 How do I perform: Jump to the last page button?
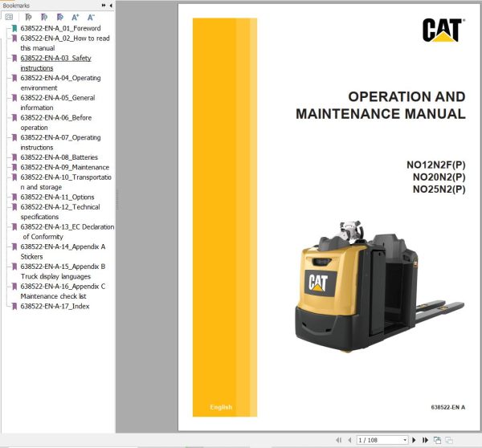(x=425, y=440)
